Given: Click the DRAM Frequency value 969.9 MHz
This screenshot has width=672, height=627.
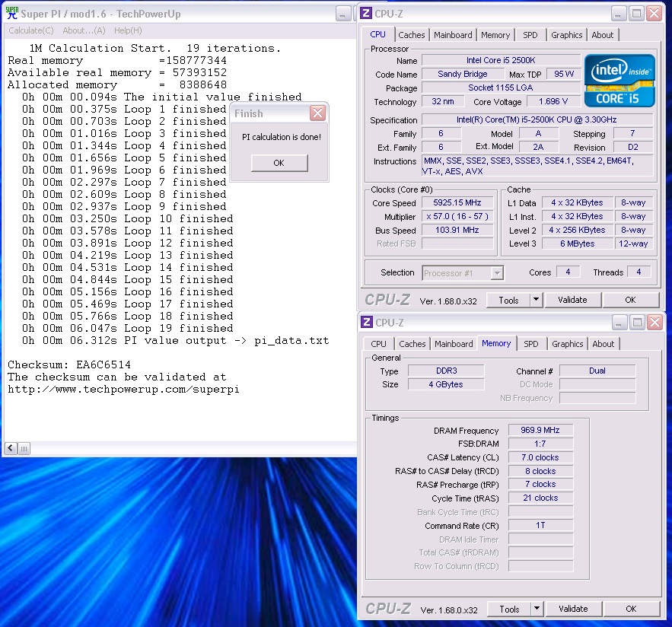Looking at the screenshot, I should pos(540,430).
